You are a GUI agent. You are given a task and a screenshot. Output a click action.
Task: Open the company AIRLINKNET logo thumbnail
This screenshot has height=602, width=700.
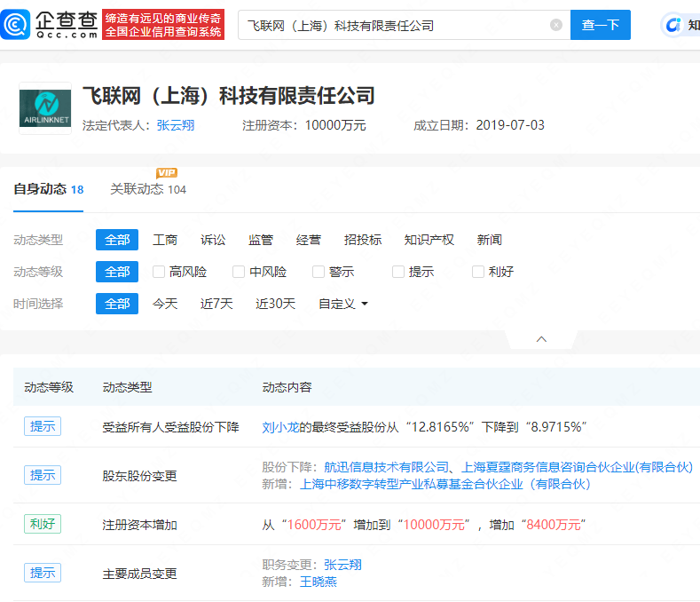[x=45, y=108]
